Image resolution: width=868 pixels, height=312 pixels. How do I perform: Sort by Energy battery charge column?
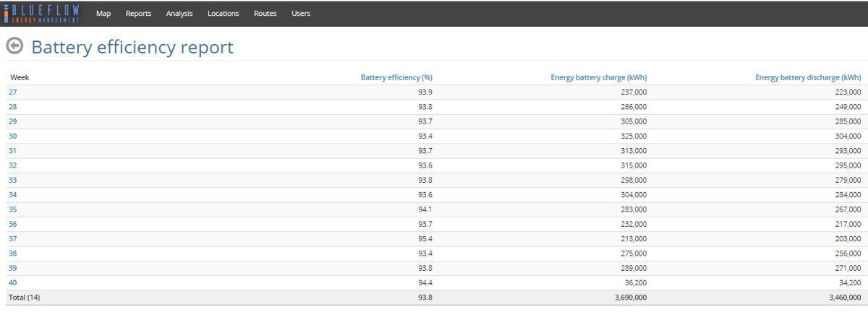tap(598, 77)
